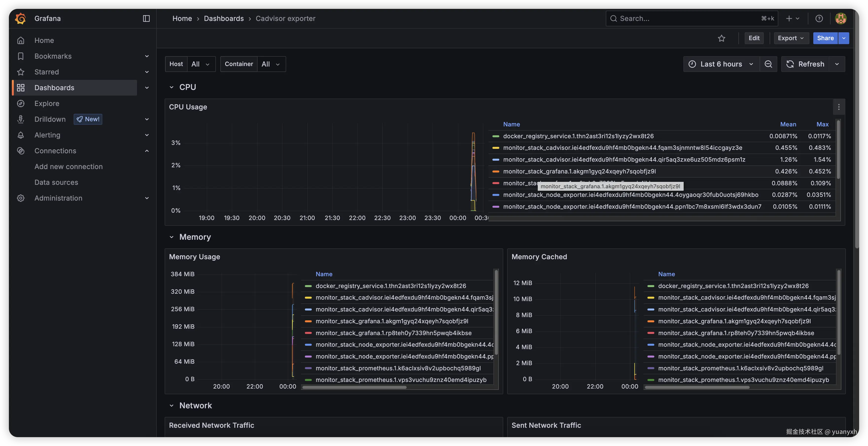Click the help question mark icon

click(x=819, y=18)
